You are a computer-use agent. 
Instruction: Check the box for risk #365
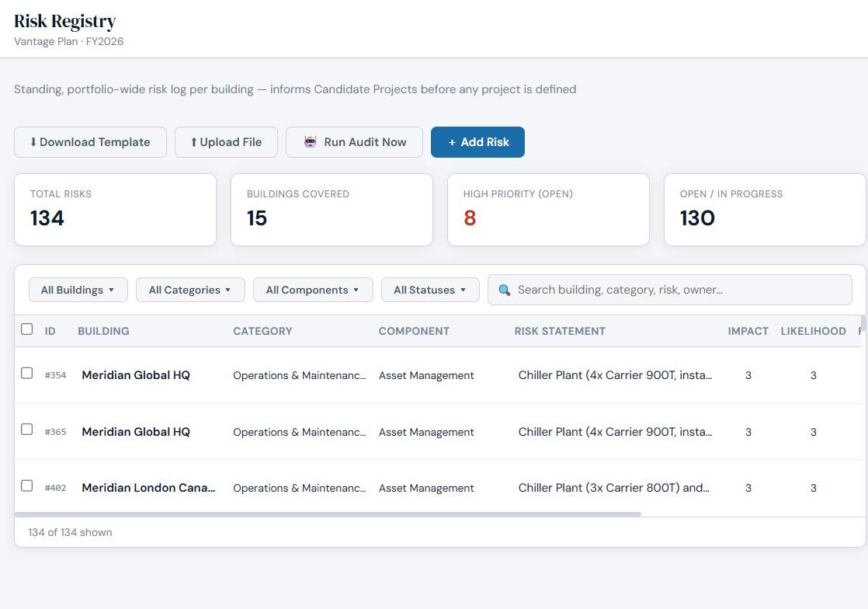tap(26, 430)
